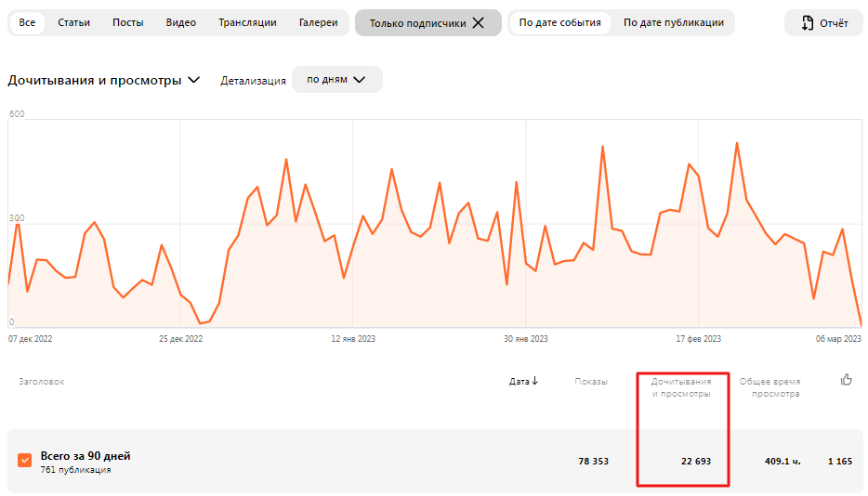Click the Общее время просмотра column header
This screenshot has height=496, width=868.
coord(770,387)
